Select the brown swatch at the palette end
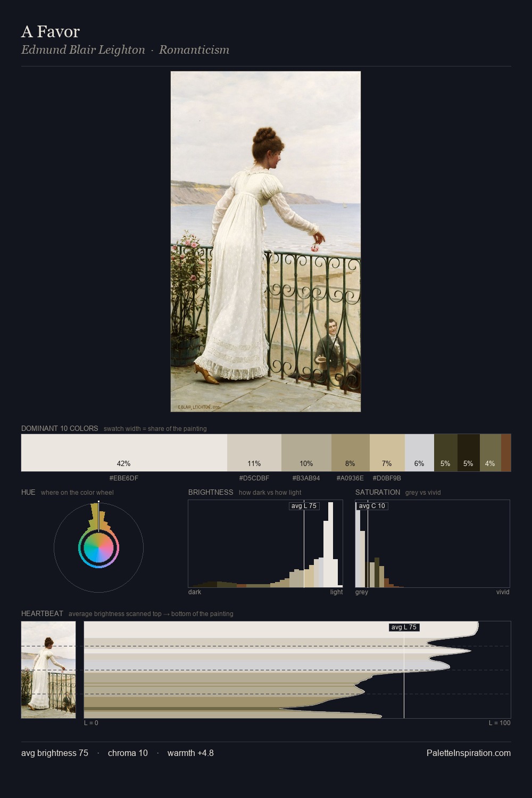532x798 pixels. pyautogui.click(x=506, y=453)
